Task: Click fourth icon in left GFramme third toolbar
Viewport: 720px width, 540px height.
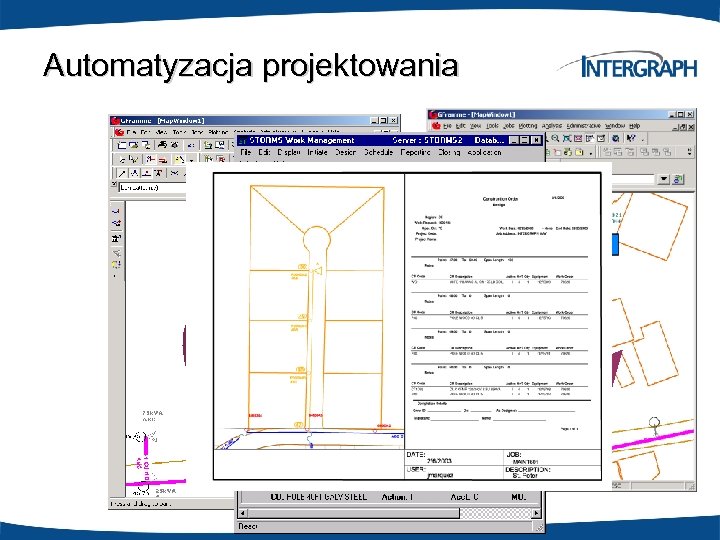Action: pyautogui.click(x=158, y=173)
